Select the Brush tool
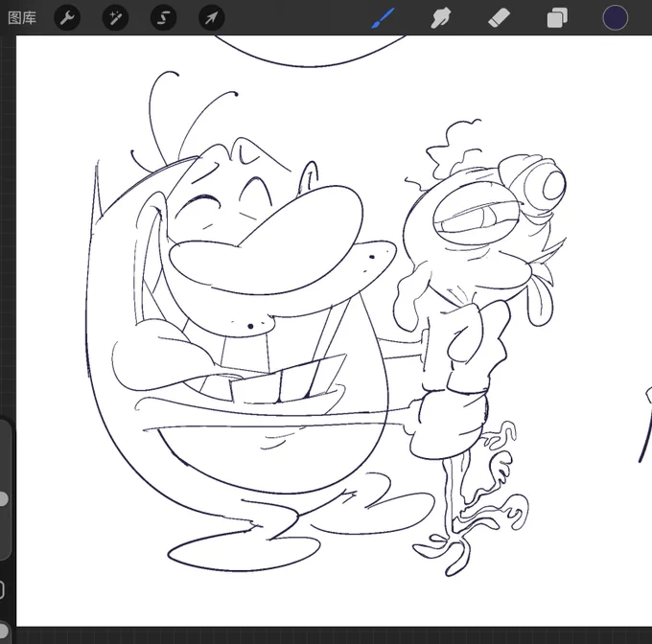Viewport: 652px width, 644px height. pyautogui.click(x=383, y=18)
